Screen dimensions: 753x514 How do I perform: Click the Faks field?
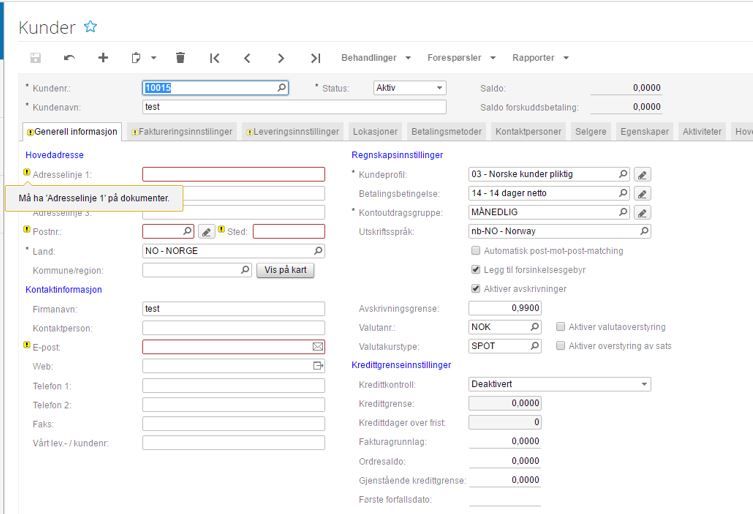pos(233,424)
